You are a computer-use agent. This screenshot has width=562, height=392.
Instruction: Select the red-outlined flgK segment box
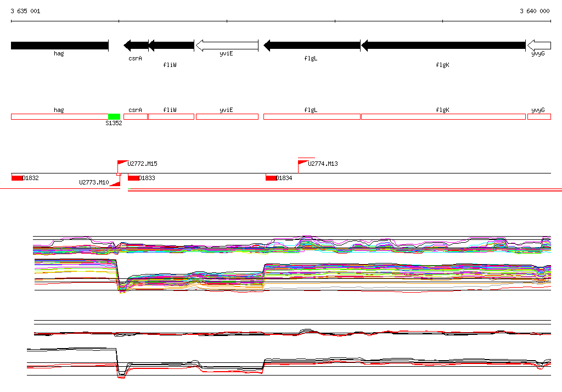click(443, 116)
